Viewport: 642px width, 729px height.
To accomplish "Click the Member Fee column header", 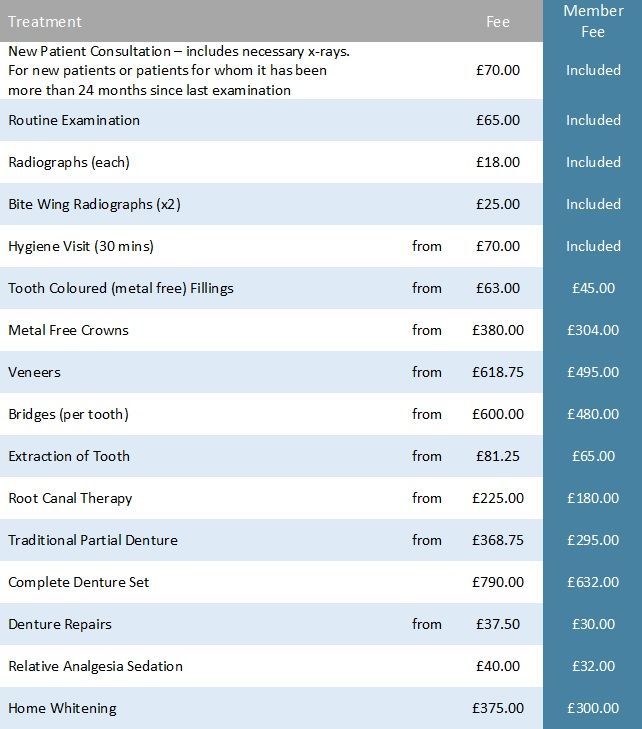I will point(593,21).
